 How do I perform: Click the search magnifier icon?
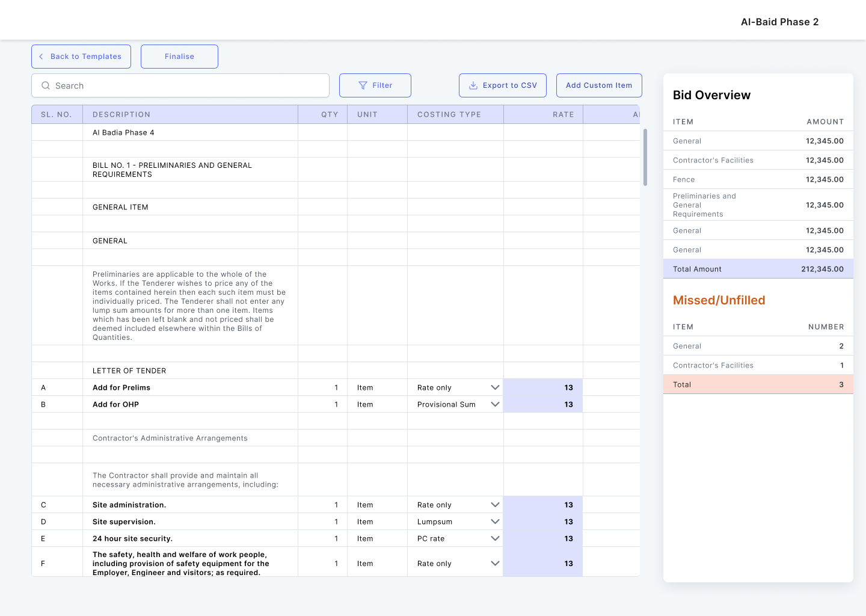click(x=46, y=85)
